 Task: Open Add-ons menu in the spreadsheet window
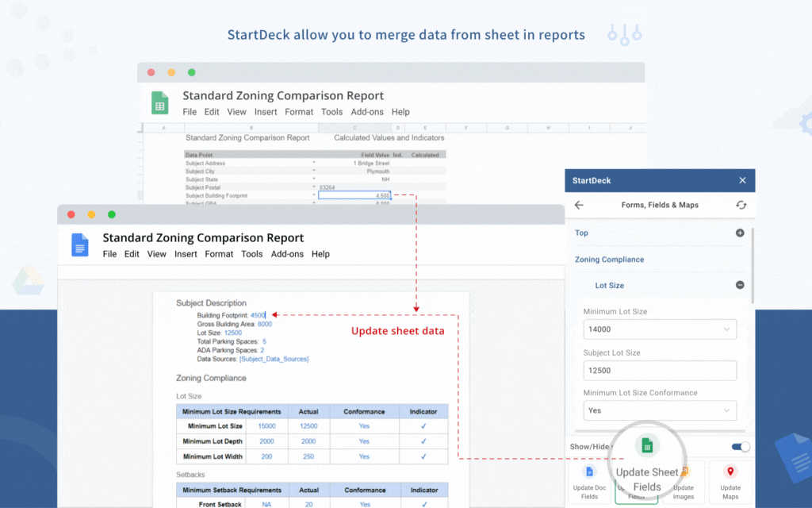coord(367,112)
